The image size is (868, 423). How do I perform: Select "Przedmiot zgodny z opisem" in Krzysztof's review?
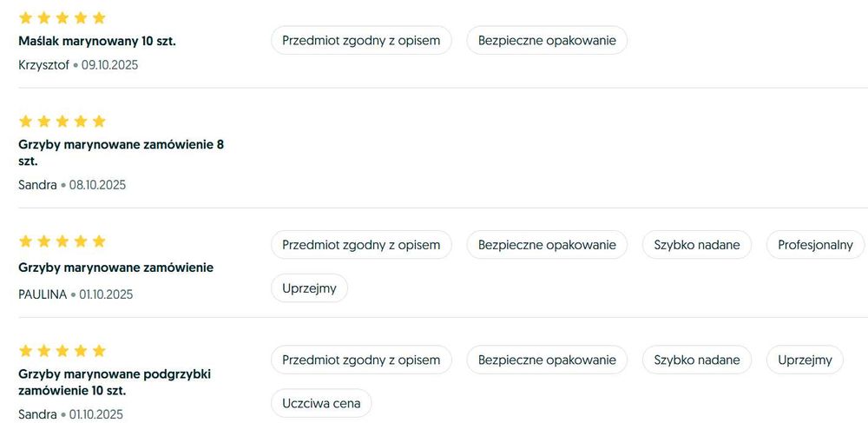[x=361, y=40]
